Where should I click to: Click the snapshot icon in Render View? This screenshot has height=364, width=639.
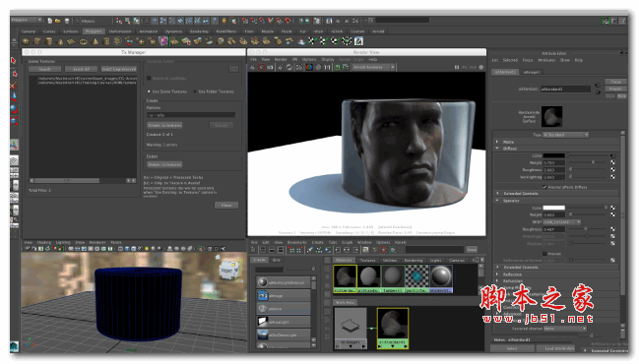(270, 67)
